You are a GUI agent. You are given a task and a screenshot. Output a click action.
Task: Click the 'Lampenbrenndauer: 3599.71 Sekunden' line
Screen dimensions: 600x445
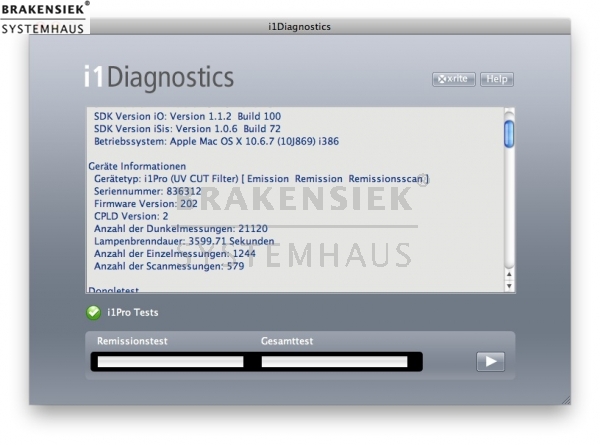(184, 241)
